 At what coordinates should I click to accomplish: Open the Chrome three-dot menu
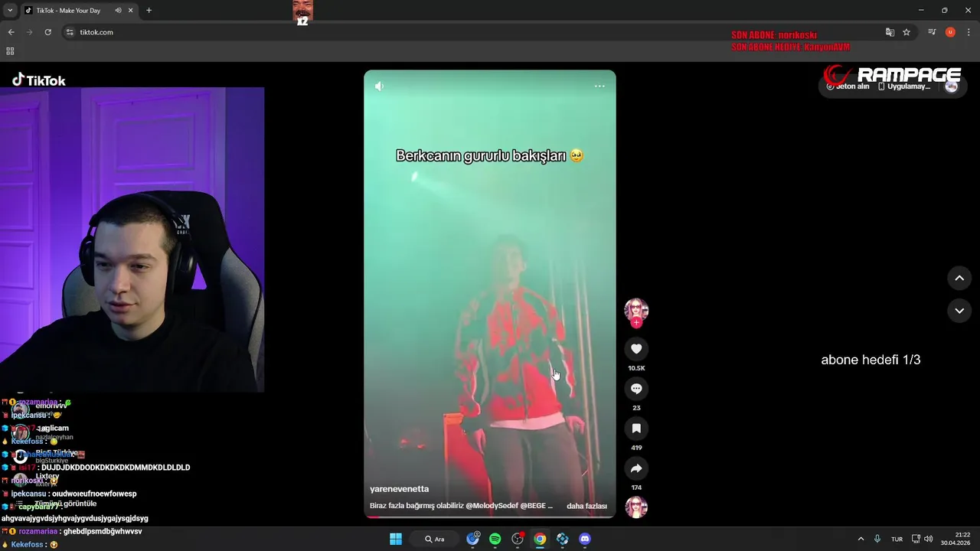(969, 32)
